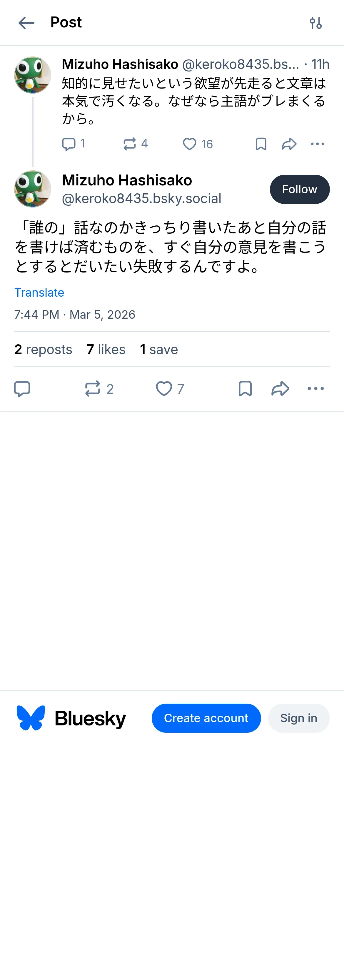Image resolution: width=344 pixels, height=980 pixels.
Task: View the 2 reposts list
Action: coord(43,349)
